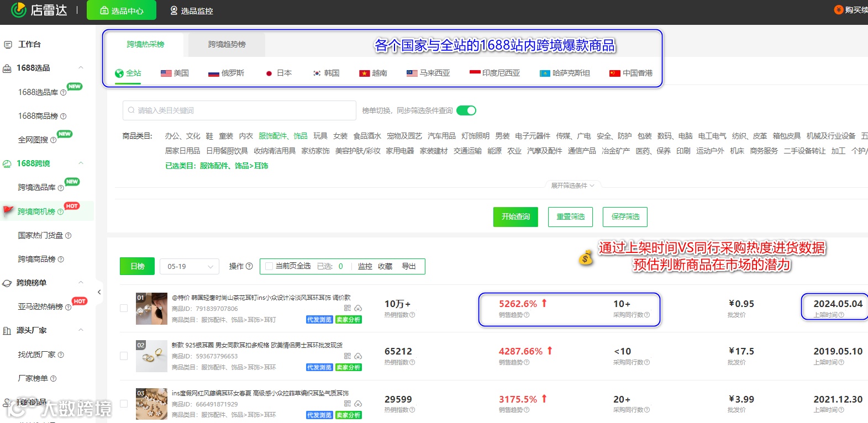Select the checkbox for product row 03
This screenshot has height=423, width=868.
pos(124,404)
